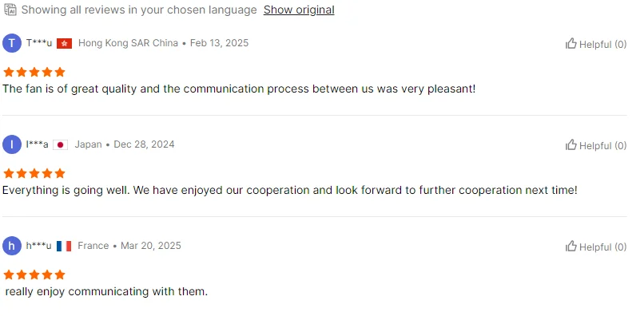Mark the France review as Helpful
The height and width of the screenshot is (316, 644).
[x=596, y=247]
